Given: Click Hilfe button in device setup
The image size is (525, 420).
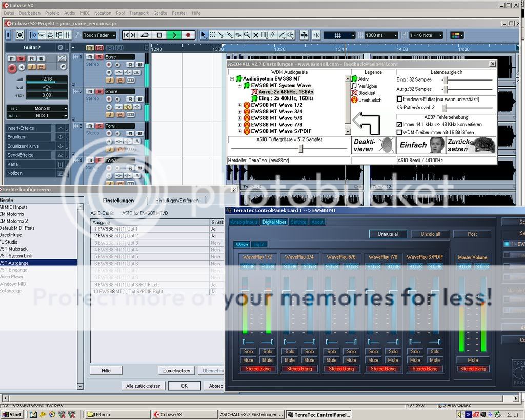Looking at the screenshot, I should pos(106,370).
